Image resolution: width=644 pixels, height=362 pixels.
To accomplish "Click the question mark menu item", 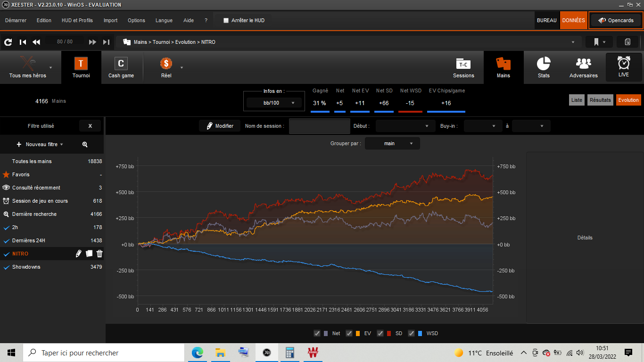I will pos(206,20).
